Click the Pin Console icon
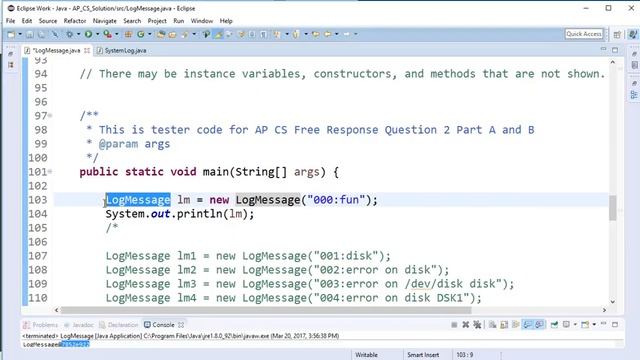 (x=554, y=325)
